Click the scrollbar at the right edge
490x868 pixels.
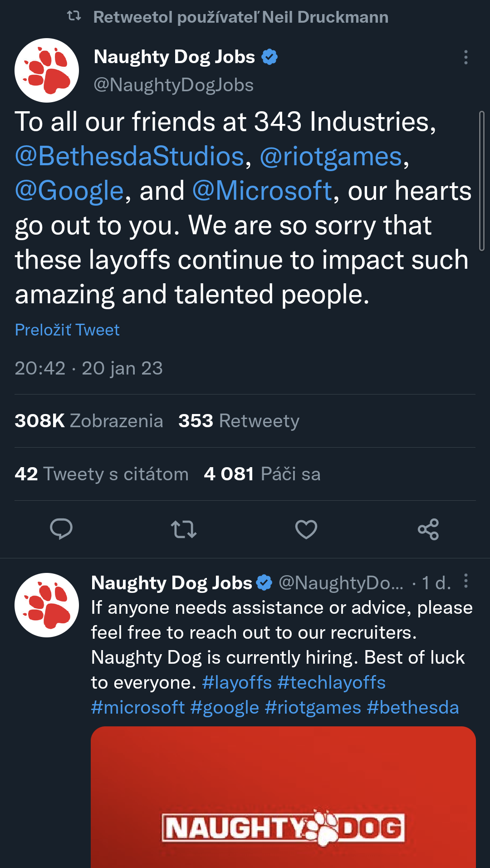[x=481, y=181]
